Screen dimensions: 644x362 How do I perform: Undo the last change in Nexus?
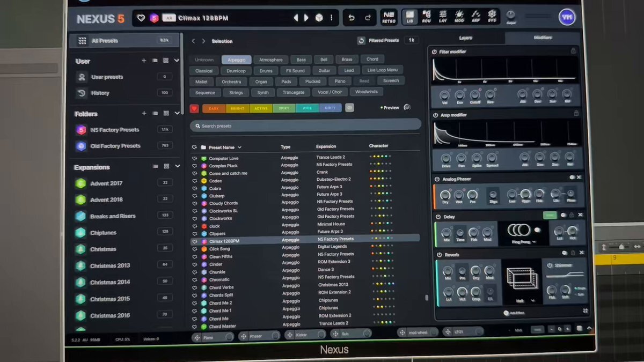point(352,18)
